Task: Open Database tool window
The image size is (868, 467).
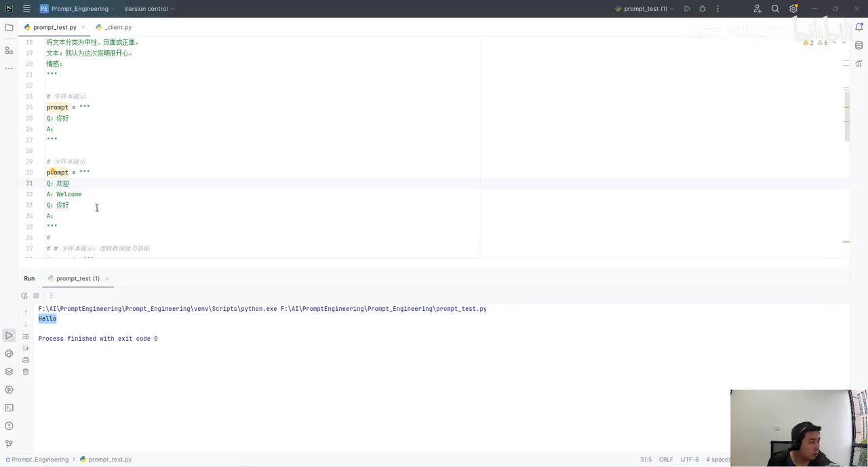Action: [x=859, y=45]
